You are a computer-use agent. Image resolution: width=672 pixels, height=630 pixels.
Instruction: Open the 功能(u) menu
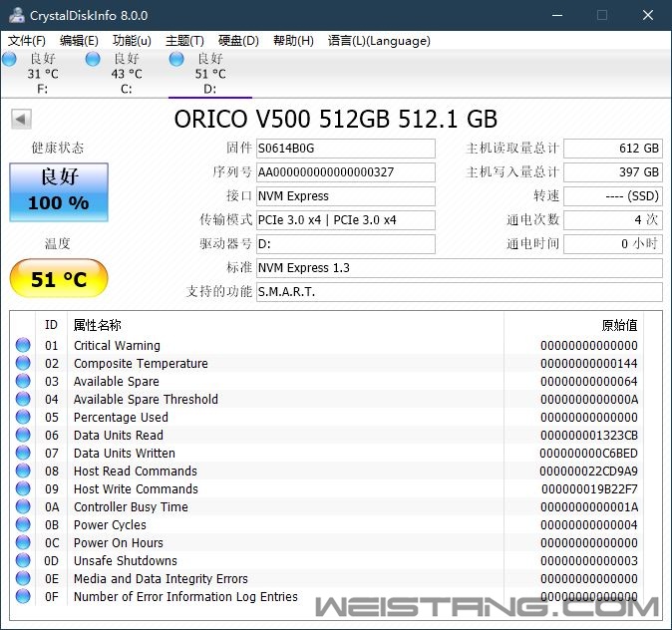132,41
